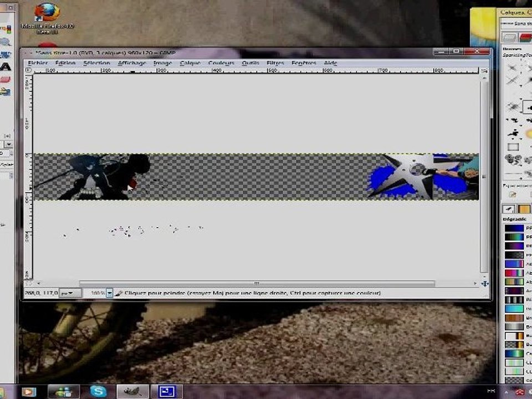The height and width of the screenshot is (399, 532).
Task: Open the media player taskbar icon
Action: tap(29, 392)
